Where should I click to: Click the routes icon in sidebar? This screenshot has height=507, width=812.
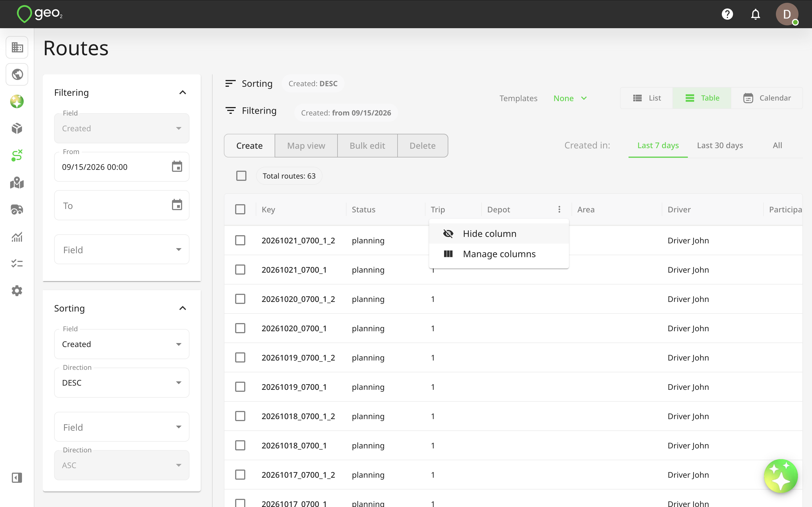17,155
